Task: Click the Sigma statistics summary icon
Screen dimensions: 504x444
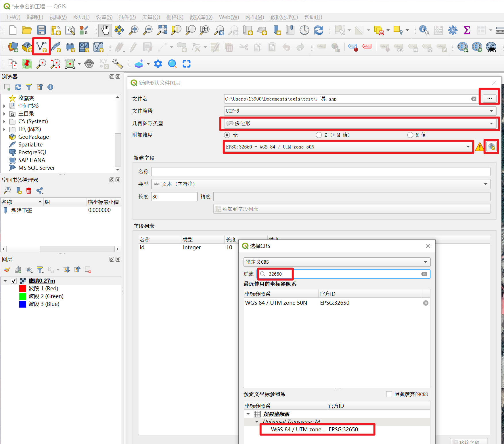Action: point(467,30)
